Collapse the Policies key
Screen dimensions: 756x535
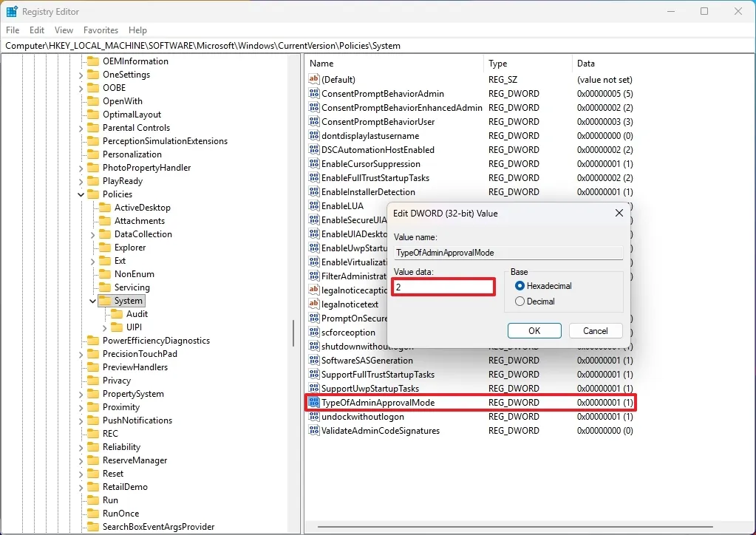pyautogui.click(x=80, y=194)
